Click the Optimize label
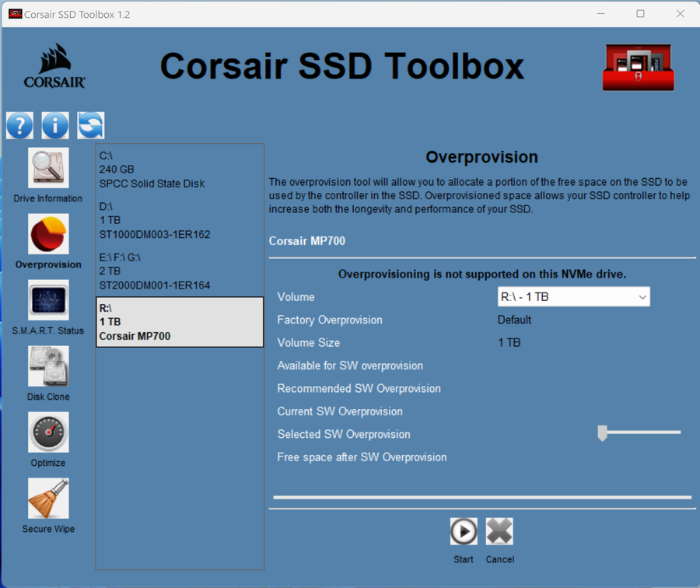Image resolution: width=700 pixels, height=588 pixels. 47,463
